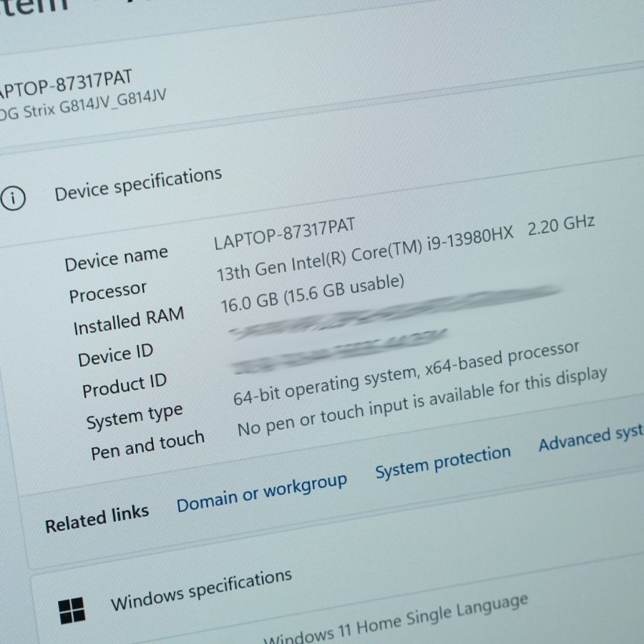Click the LAPTOP-87317PAT header above the model name
644x644 pixels.
click(66, 84)
